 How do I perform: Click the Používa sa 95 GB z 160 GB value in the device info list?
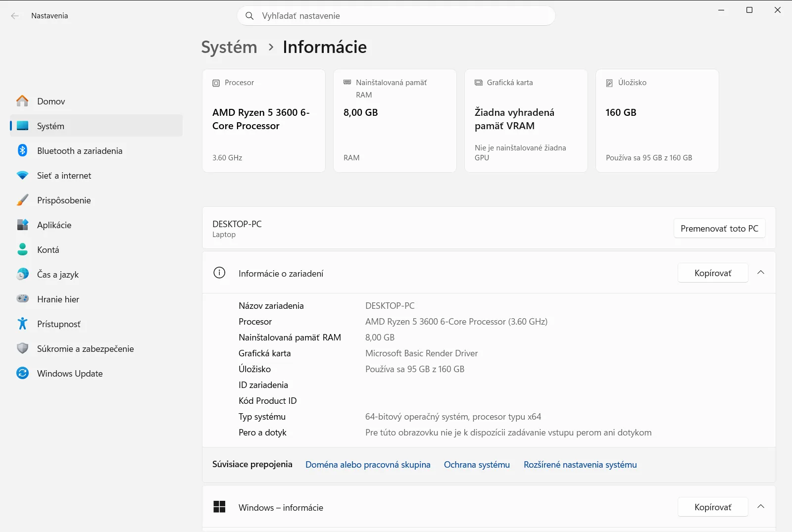click(415, 369)
